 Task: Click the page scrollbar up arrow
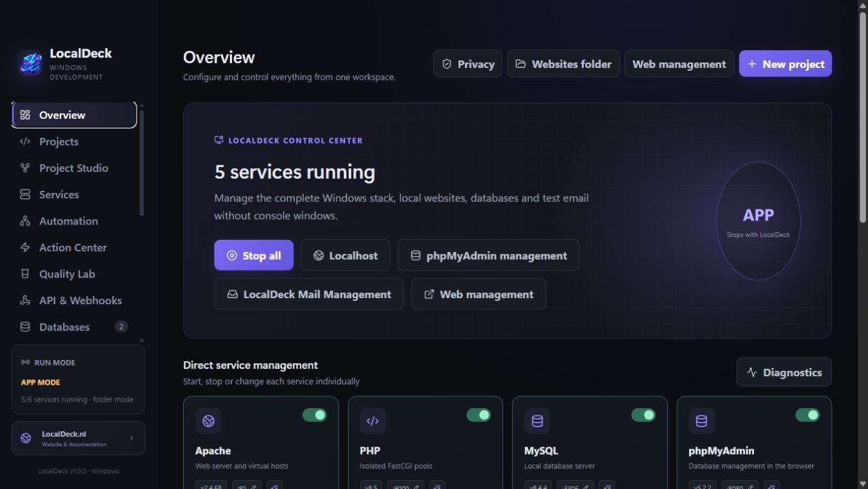(863, 5)
